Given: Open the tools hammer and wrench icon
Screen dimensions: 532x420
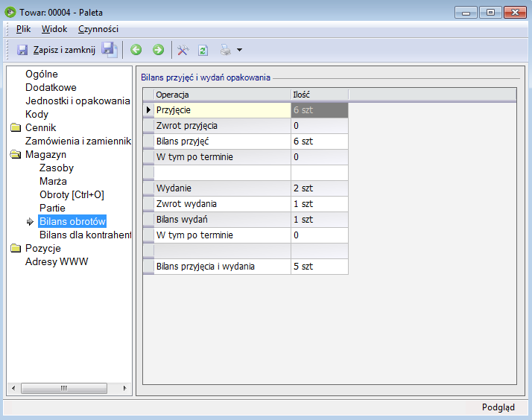Looking at the screenshot, I should coord(183,50).
